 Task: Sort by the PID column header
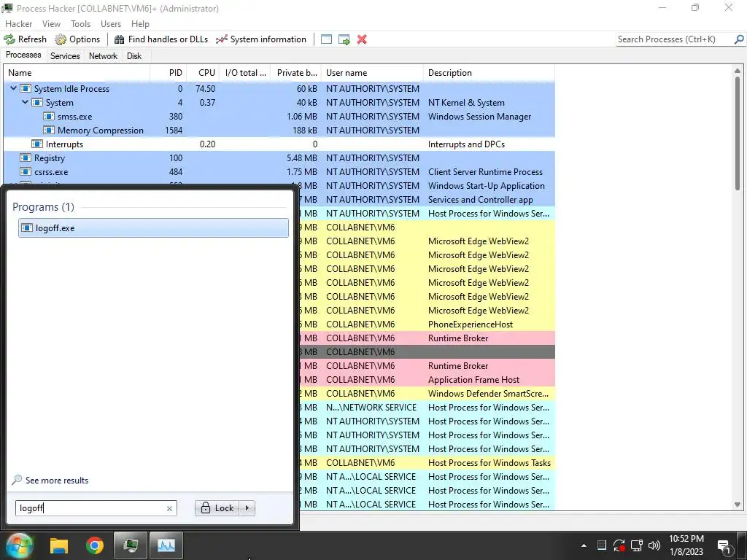tap(169, 73)
